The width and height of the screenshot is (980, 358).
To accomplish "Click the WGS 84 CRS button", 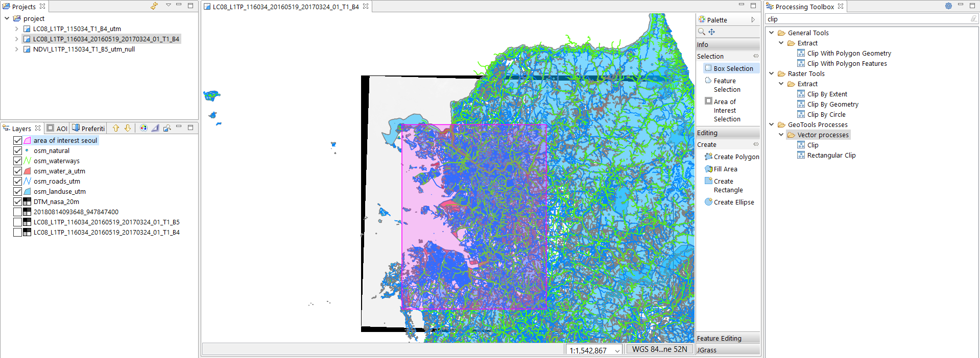I will coord(659,349).
